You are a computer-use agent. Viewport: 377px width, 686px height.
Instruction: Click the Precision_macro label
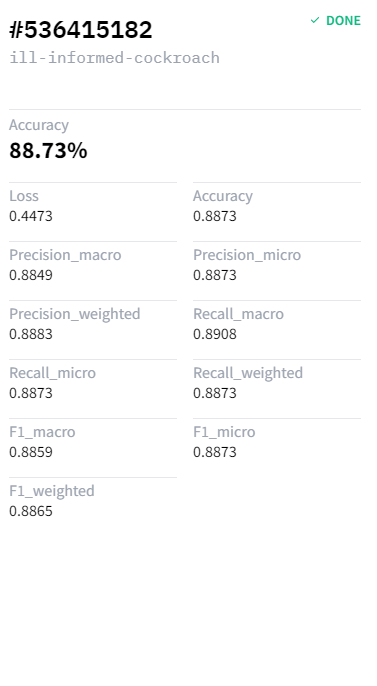[65, 255]
